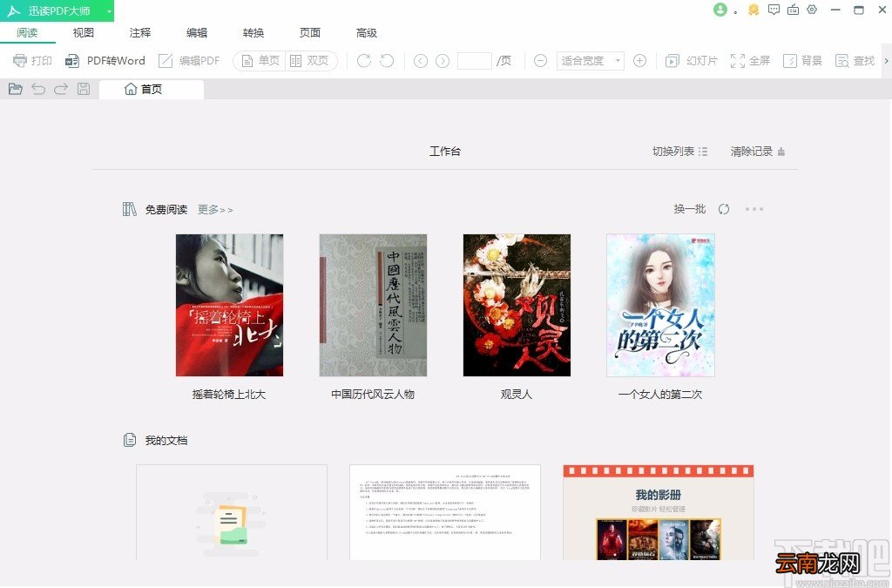892x588 pixels.
Task: Start 幻灯片 slideshow mode
Action: (x=691, y=60)
